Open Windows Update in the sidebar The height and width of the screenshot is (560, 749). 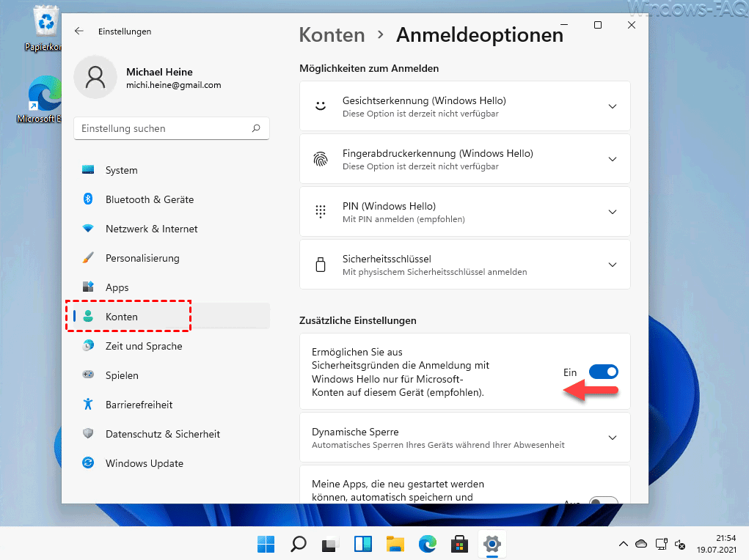tap(172, 463)
